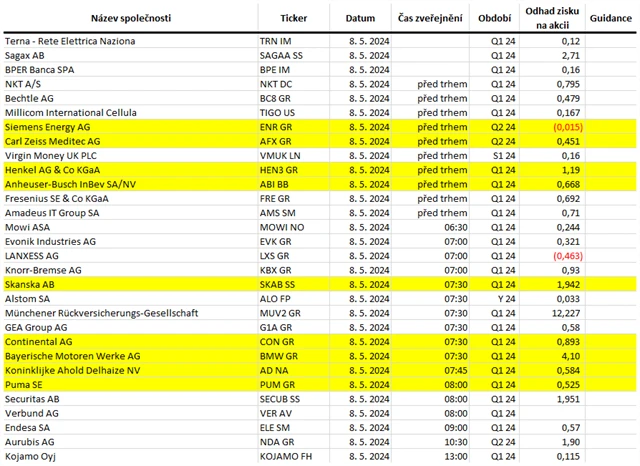This screenshot has height=466, width=640.
Task: Select the Terna - Rete Elettrica Naziona cell
Action: coord(128,42)
